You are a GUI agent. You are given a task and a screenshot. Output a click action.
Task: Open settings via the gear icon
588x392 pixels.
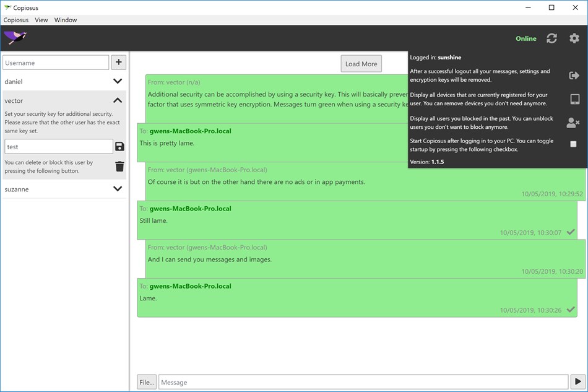[574, 38]
